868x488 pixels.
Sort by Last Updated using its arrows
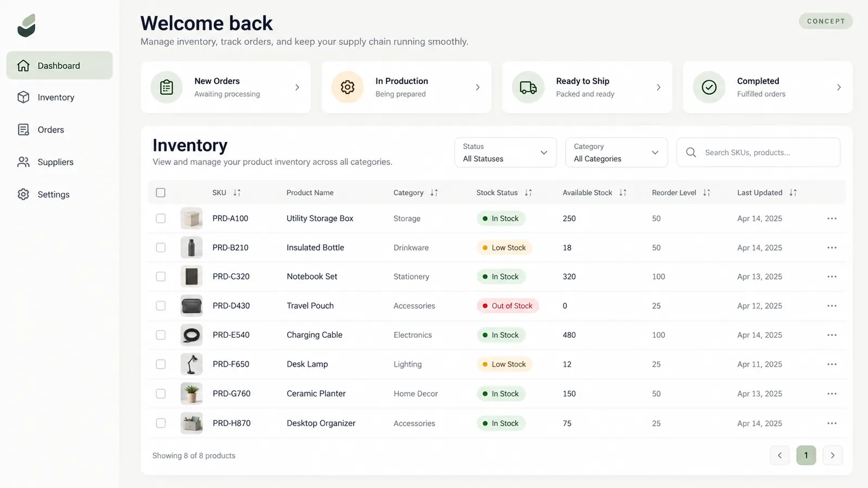(x=793, y=192)
